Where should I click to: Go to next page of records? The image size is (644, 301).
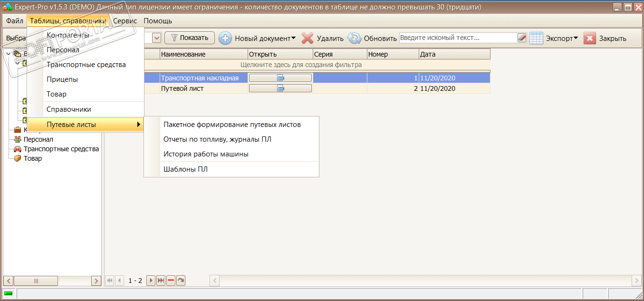[151, 281]
